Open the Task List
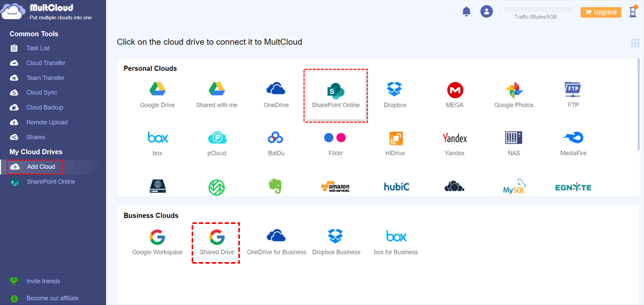 coord(38,48)
